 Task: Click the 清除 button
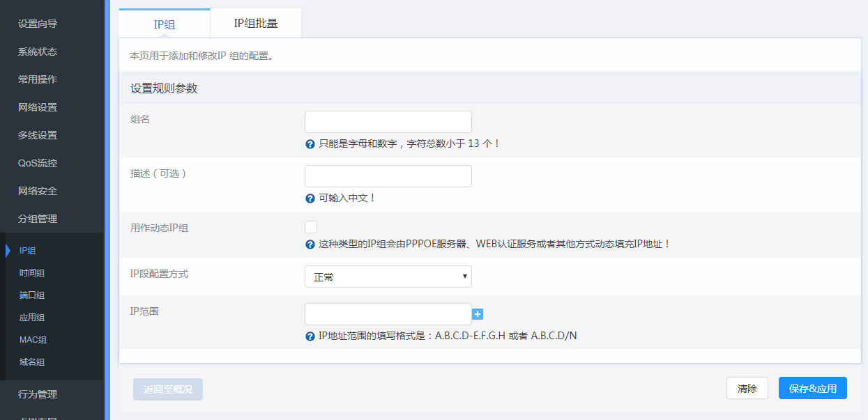[x=747, y=389]
